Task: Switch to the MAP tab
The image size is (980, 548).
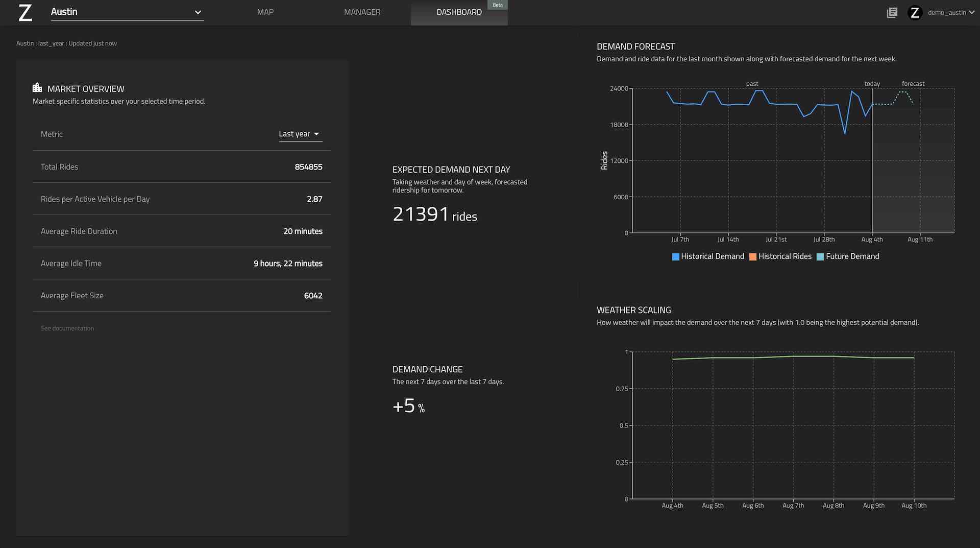Action: tap(265, 12)
